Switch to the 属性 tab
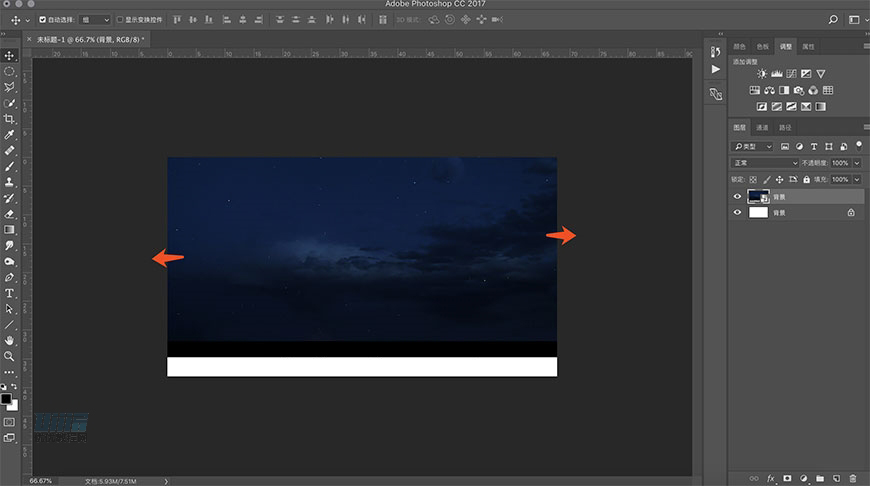Image resolution: width=870 pixels, height=486 pixels. pyautogui.click(x=808, y=47)
